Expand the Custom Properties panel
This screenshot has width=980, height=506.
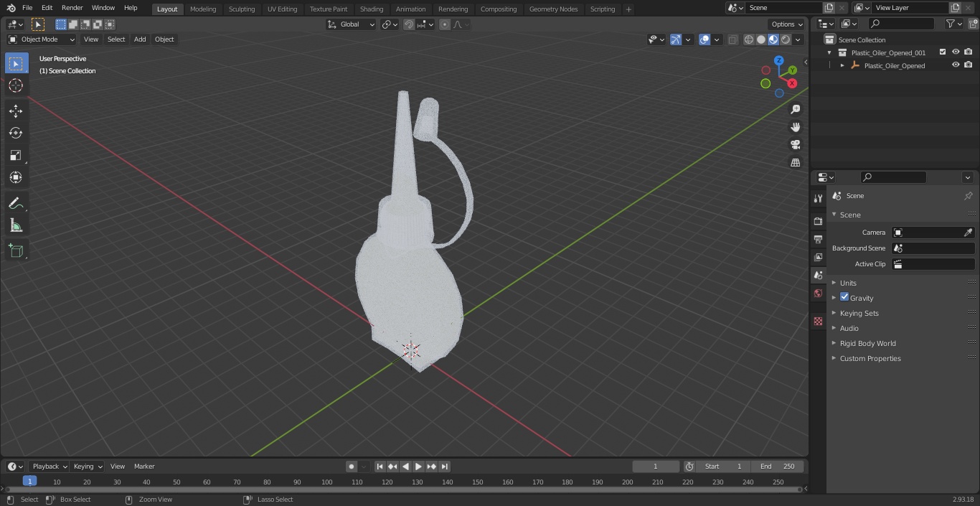coord(870,358)
